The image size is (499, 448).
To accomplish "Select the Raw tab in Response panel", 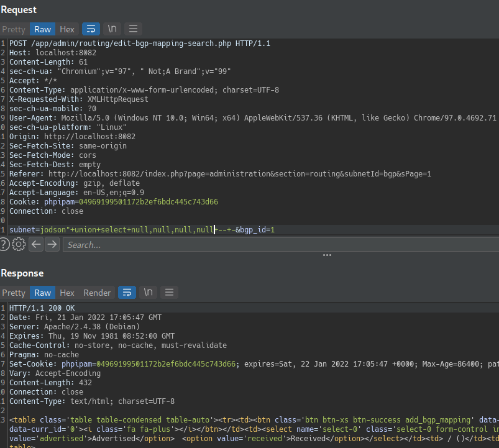I will pos(43,293).
